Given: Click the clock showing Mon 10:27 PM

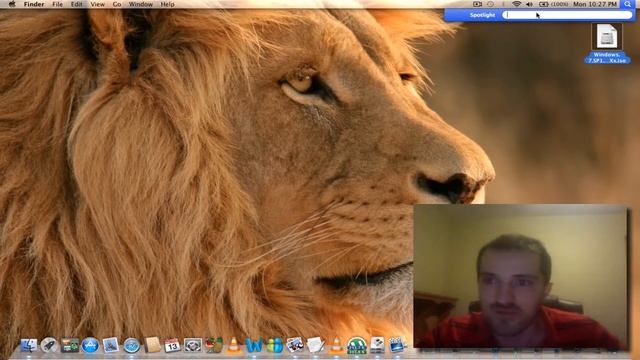Looking at the screenshot, I should click(595, 4).
